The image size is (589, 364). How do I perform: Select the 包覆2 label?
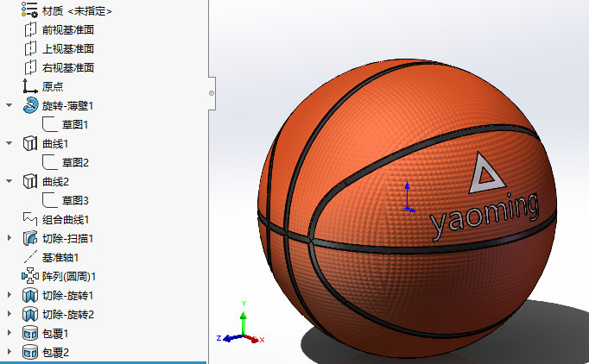pos(55,353)
